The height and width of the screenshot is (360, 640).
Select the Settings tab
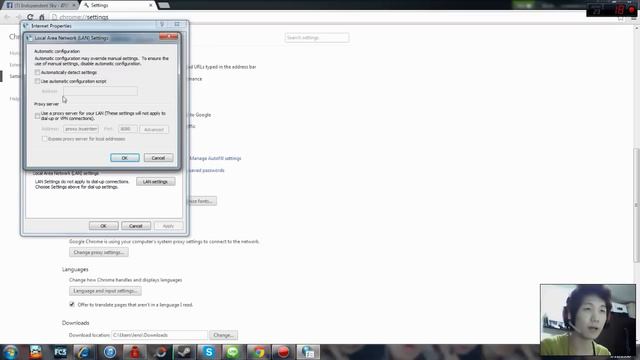pyautogui.click(x=118, y=5)
